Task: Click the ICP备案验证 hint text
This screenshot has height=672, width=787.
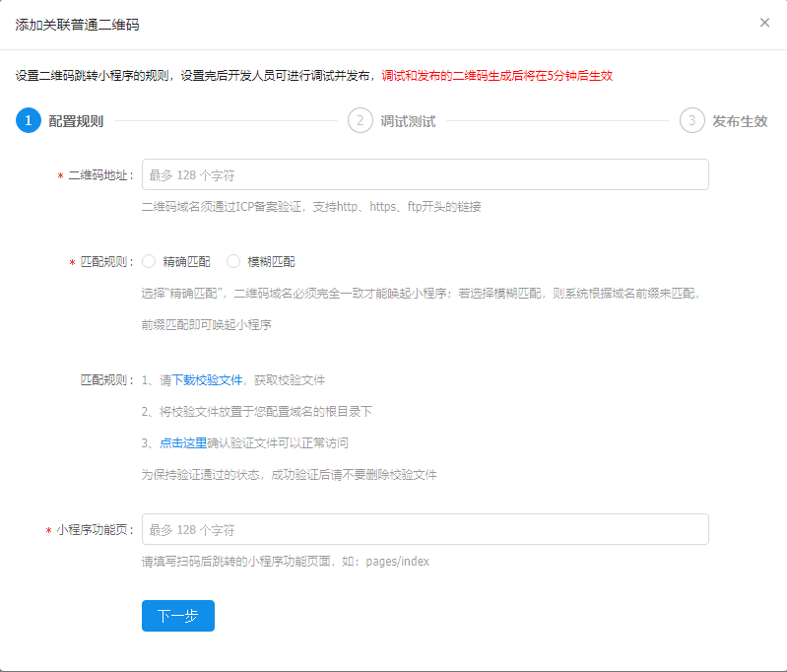Action: pyautogui.click(x=310, y=207)
